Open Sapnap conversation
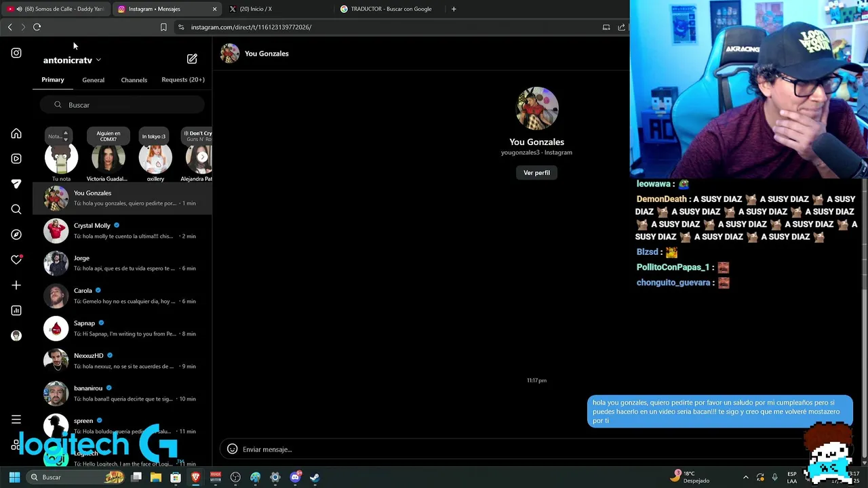868x488 pixels. [122, 328]
